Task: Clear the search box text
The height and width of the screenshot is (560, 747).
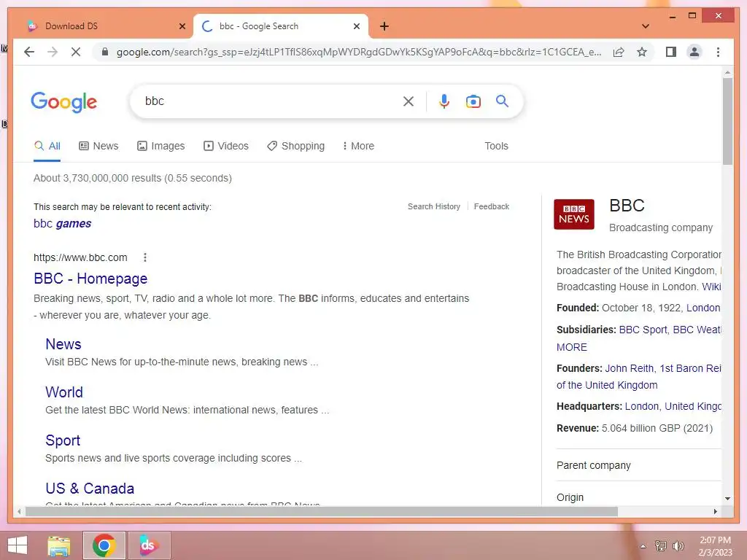Action: point(409,101)
